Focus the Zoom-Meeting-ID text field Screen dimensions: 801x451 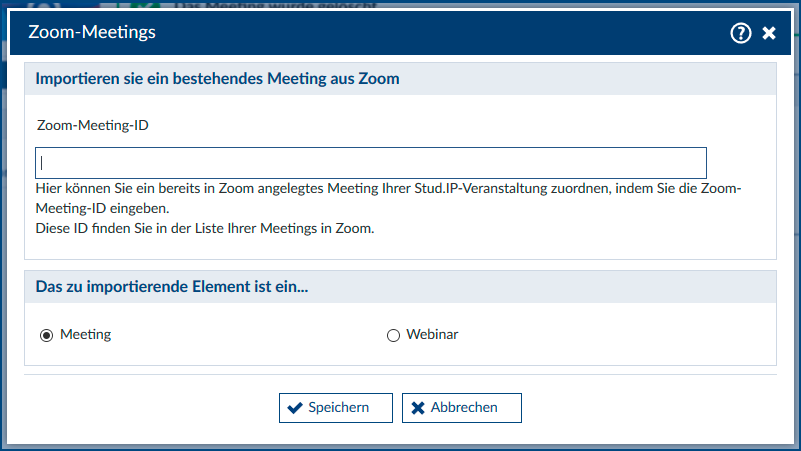[x=371, y=163]
